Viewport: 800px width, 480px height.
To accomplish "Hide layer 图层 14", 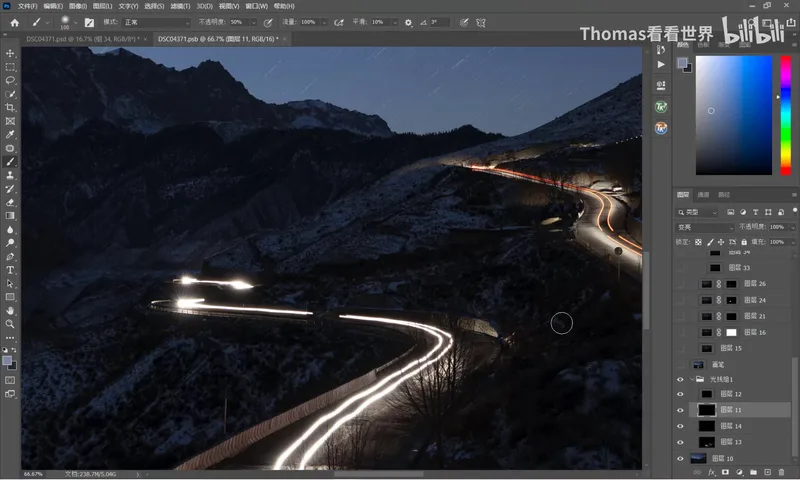I will [x=680, y=426].
